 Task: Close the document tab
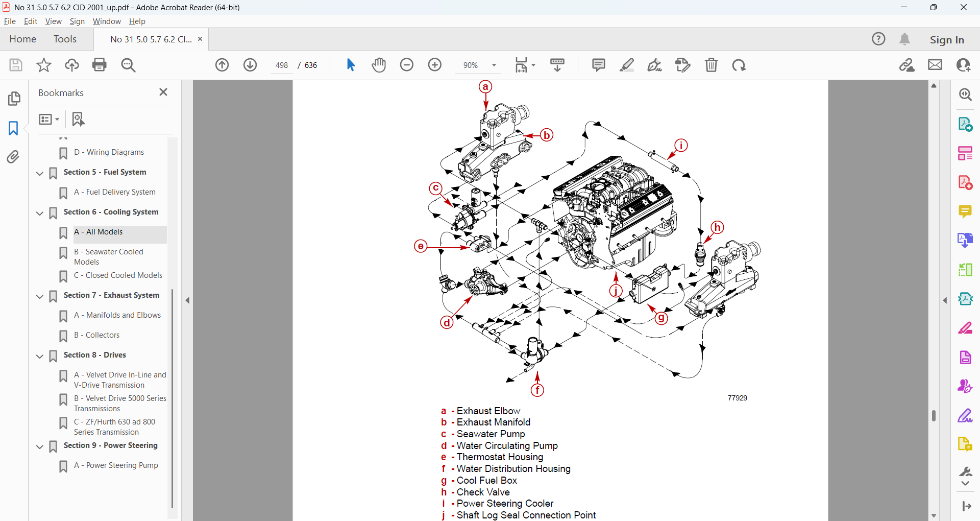200,39
